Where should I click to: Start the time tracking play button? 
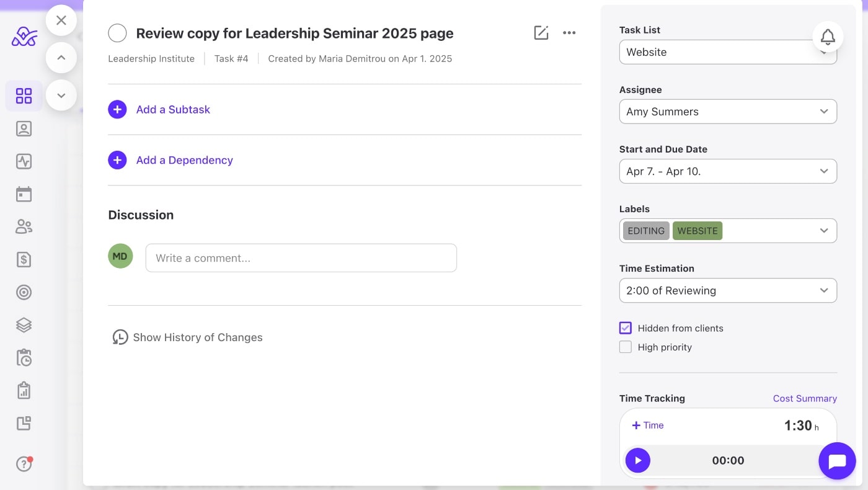coord(637,460)
